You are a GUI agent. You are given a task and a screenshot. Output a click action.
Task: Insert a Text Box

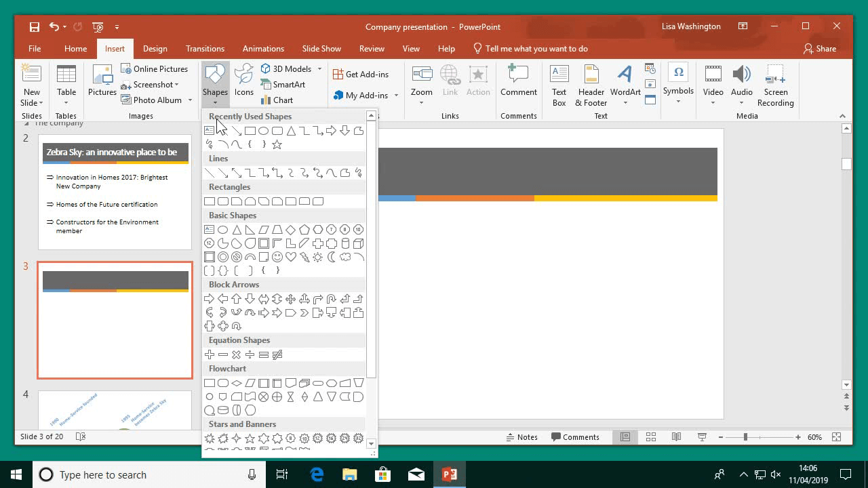click(559, 84)
